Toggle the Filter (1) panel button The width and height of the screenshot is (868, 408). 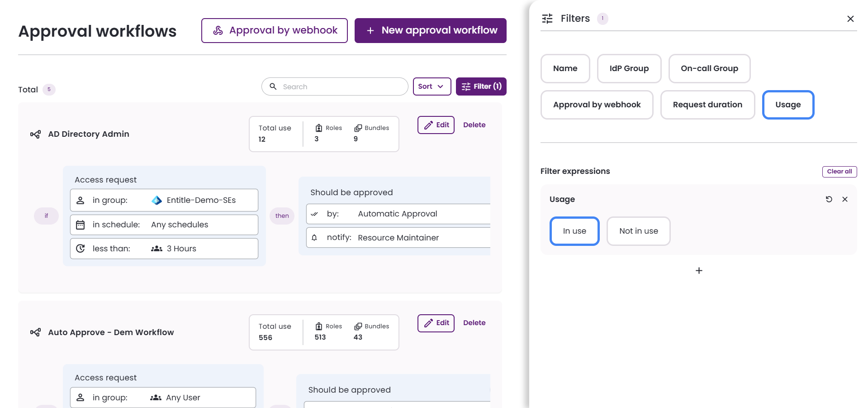tap(481, 86)
